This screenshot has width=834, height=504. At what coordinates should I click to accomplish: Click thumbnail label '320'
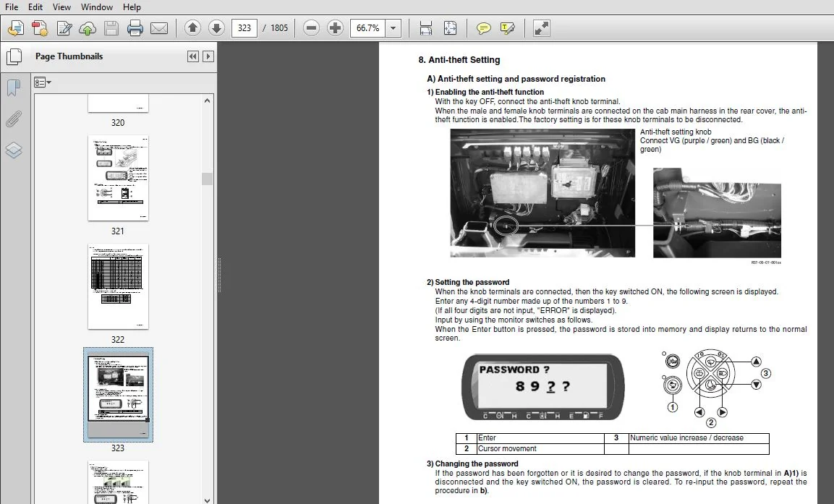click(x=118, y=123)
